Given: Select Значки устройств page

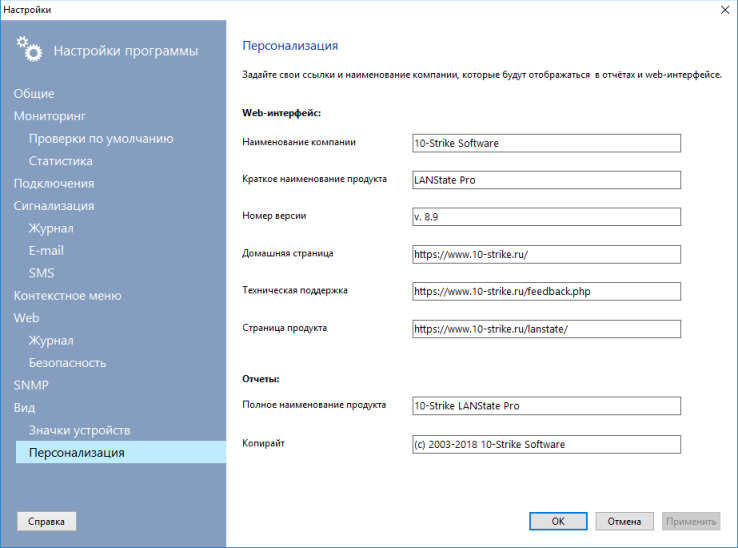Looking at the screenshot, I should (79, 430).
